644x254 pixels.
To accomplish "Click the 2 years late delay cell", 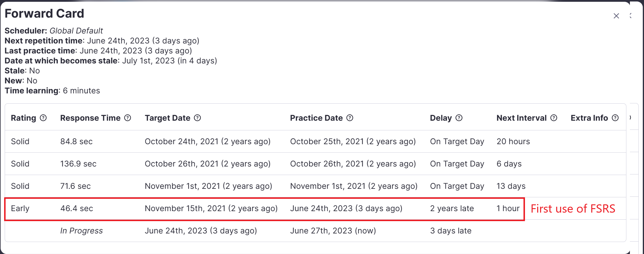I will (x=452, y=208).
